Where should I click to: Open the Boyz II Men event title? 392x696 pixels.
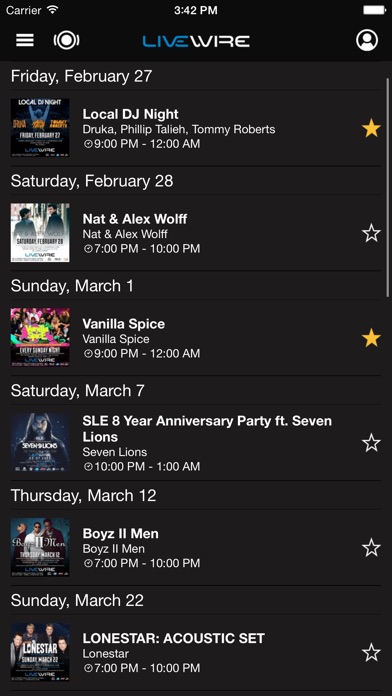pos(120,533)
